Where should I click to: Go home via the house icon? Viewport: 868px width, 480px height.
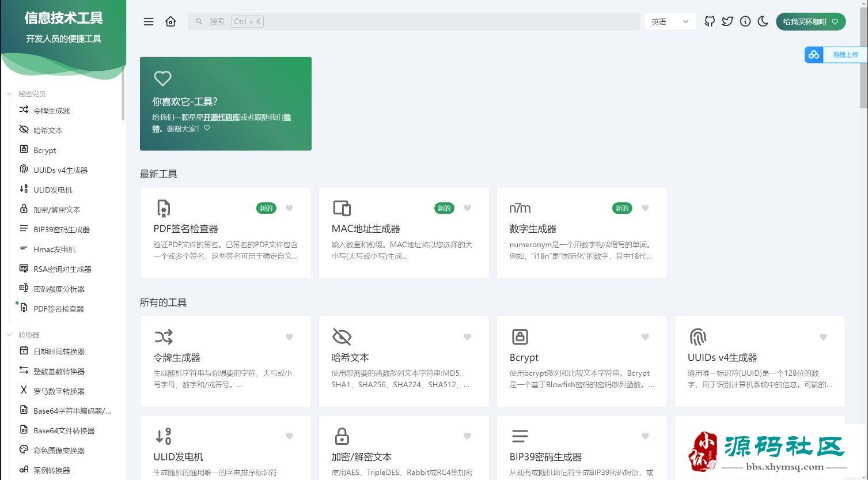[x=170, y=21]
